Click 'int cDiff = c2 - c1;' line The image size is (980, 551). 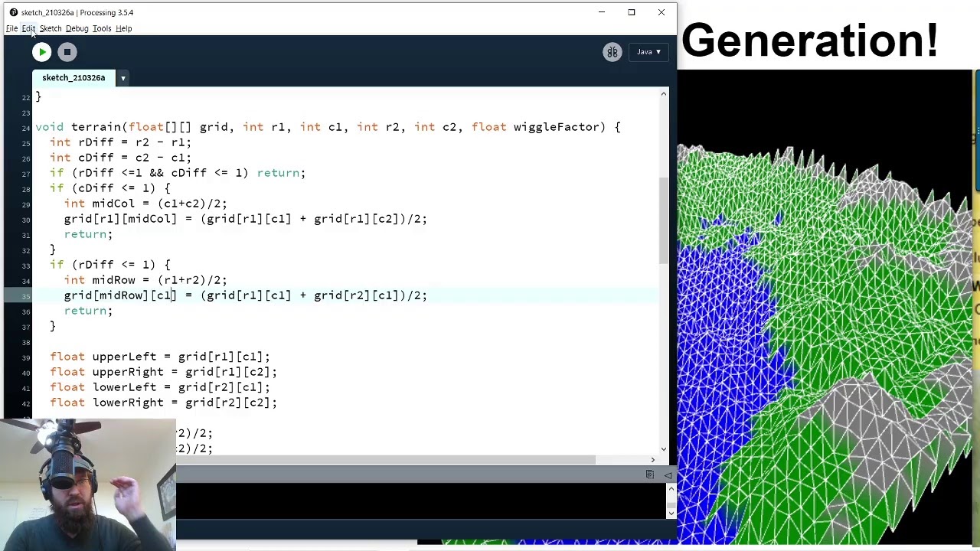[120, 158]
